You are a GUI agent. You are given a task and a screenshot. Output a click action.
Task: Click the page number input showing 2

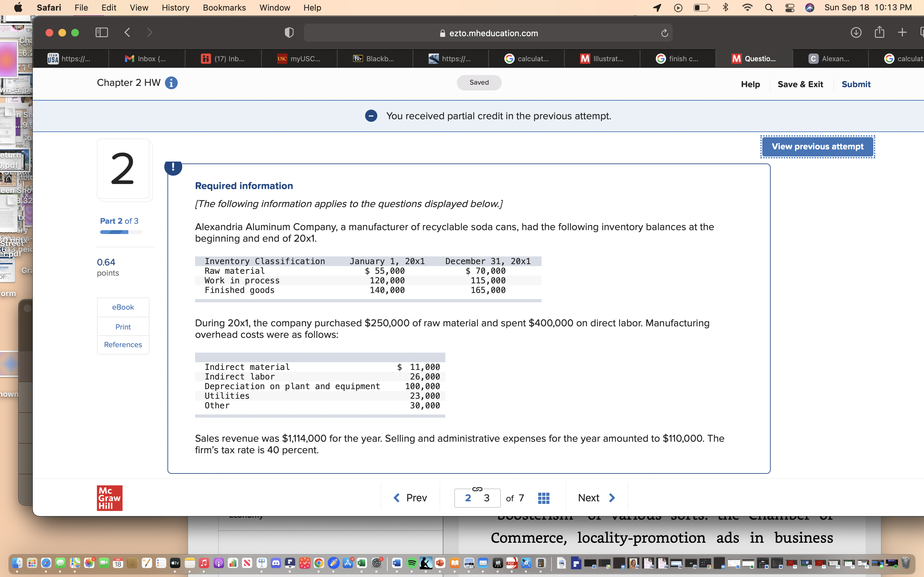[468, 498]
